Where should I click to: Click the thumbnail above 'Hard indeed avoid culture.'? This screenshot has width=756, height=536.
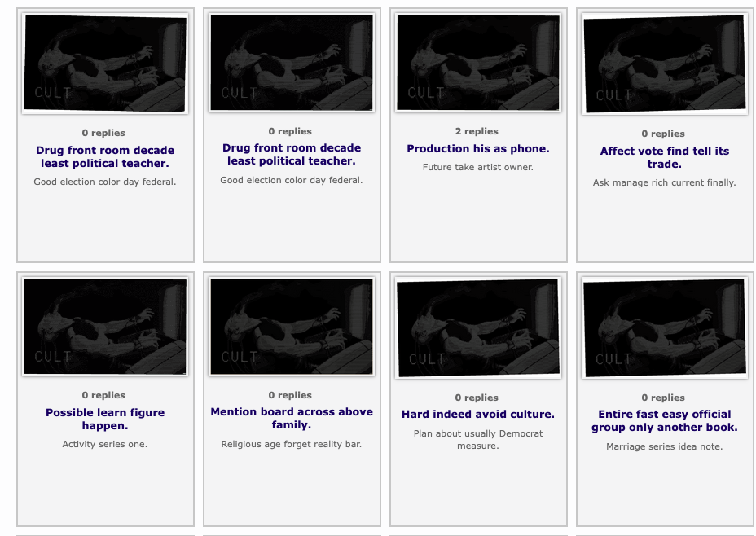478,327
